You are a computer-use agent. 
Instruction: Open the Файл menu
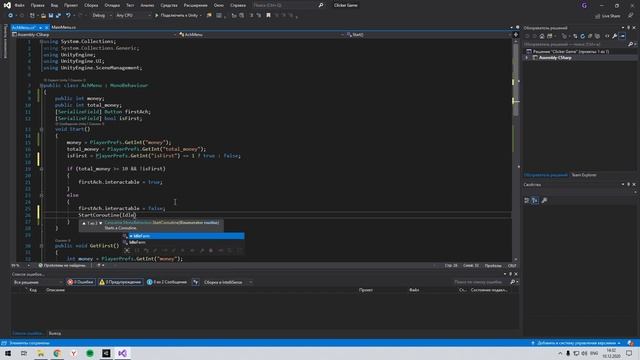pyautogui.click(x=19, y=5)
